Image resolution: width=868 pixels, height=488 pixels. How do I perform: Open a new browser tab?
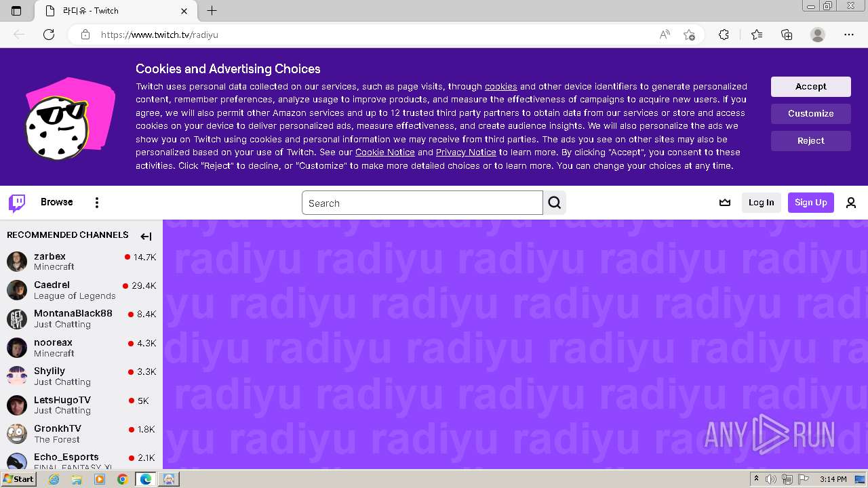click(212, 11)
